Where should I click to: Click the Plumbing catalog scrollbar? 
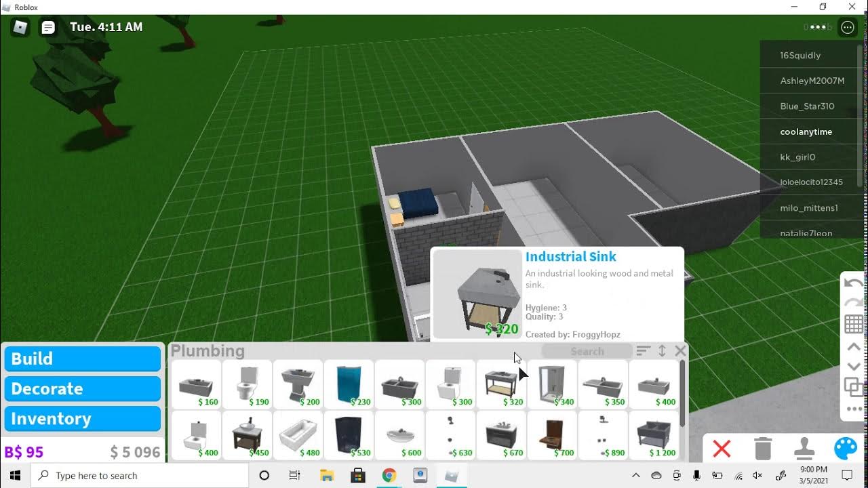point(682,394)
